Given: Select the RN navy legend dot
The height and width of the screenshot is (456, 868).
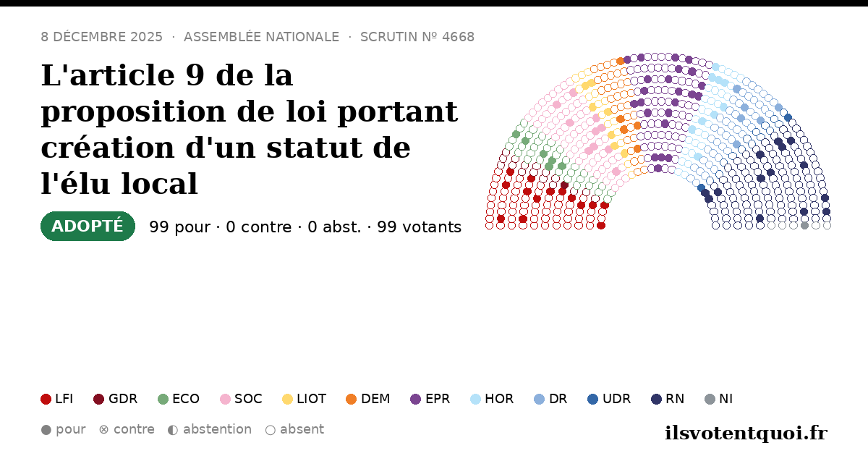Looking at the screenshot, I should pyautogui.click(x=656, y=399).
